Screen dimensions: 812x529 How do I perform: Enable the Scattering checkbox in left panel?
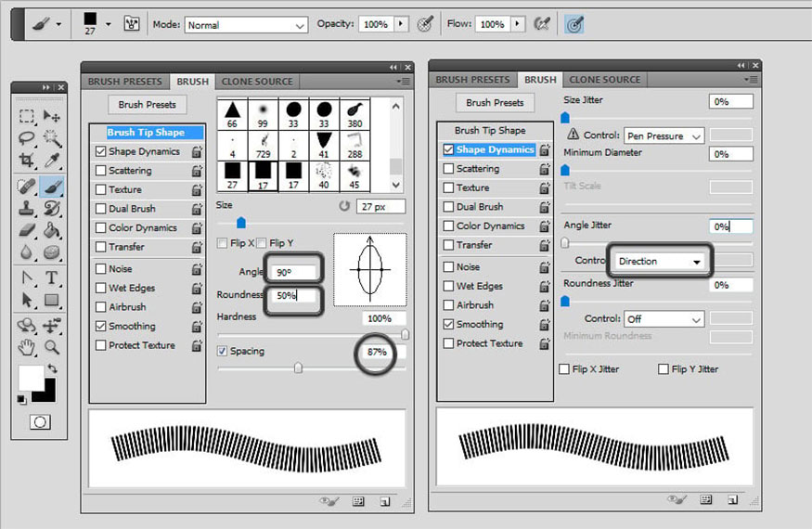[x=101, y=171]
